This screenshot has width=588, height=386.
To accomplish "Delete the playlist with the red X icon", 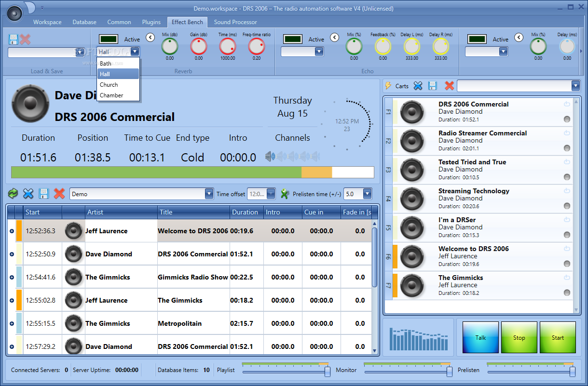I will pyautogui.click(x=59, y=194).
